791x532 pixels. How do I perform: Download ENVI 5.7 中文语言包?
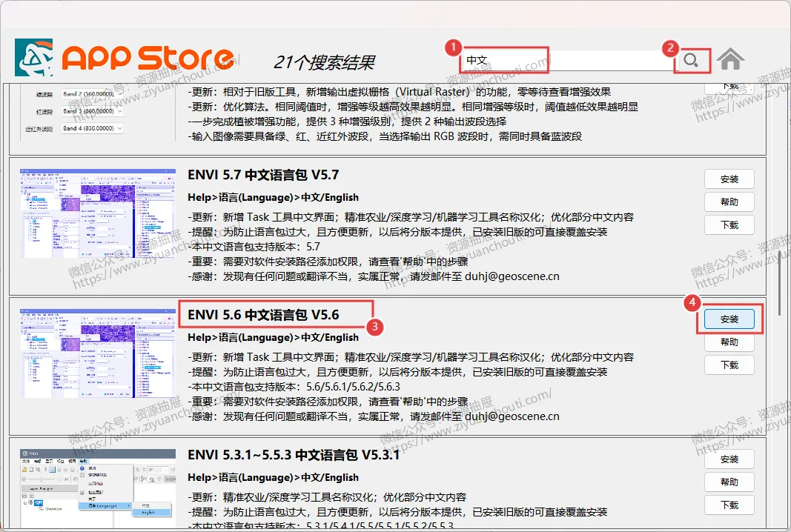729,225
